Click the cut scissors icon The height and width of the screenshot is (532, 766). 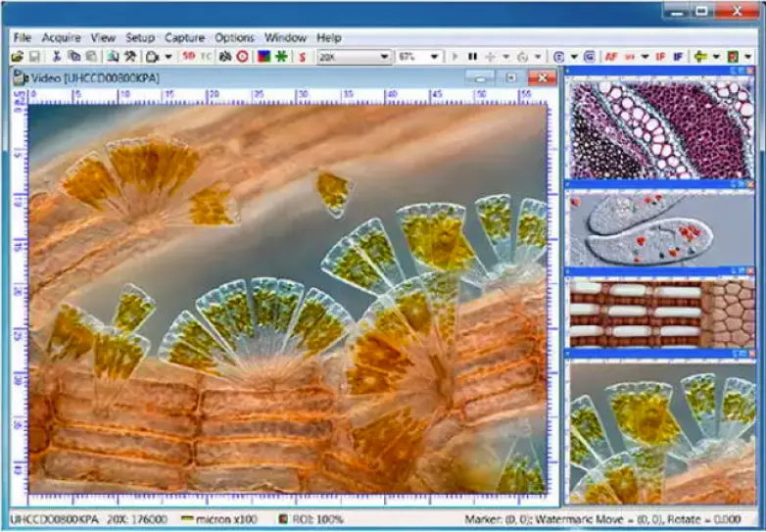pyautogui.click(x=56, y=57)
